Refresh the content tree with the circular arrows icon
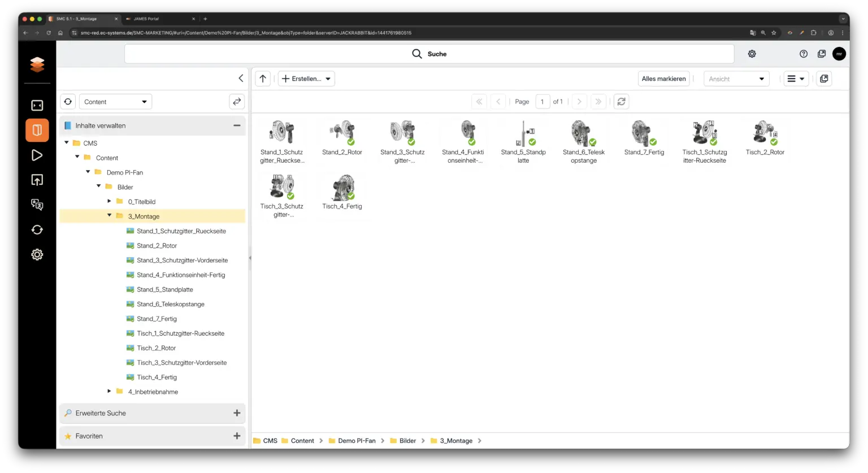The height and width of the screenshot is (473, 868). pyautogui.click(x=68, y=101)
